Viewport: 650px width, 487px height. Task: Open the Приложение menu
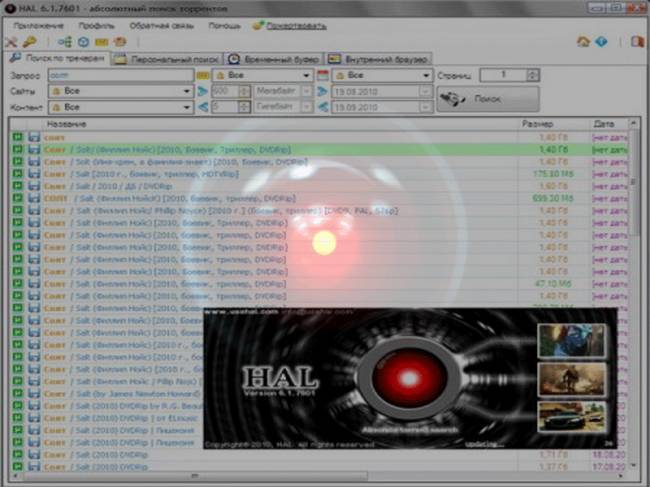(x=39, y=26)
